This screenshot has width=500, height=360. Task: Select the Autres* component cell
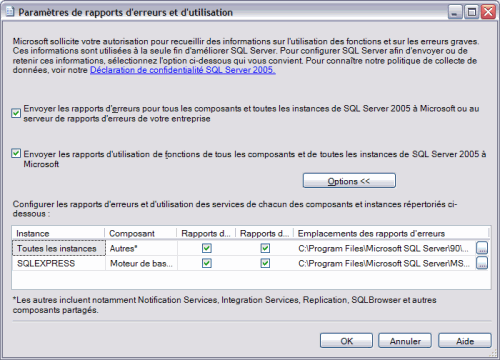coord(141,248)
